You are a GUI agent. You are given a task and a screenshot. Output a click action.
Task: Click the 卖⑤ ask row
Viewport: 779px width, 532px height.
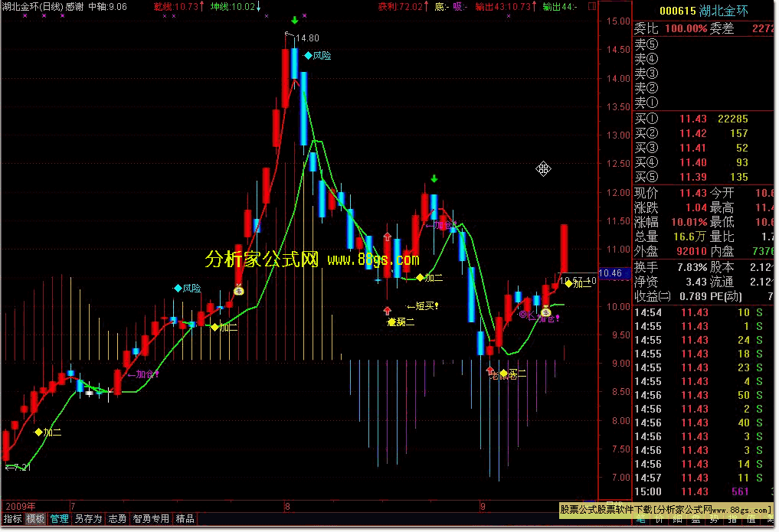pyautogui.click(x=703, y=44)
